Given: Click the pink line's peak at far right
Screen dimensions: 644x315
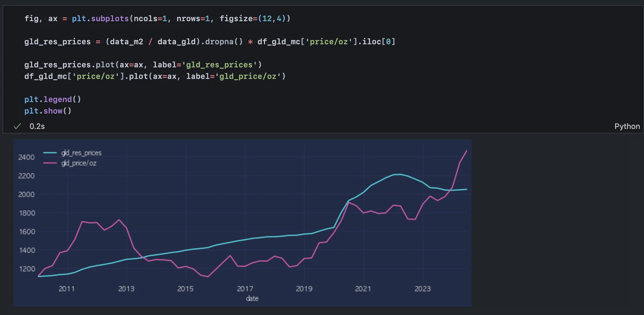Looking at the screenshot, I should pyautogui.click(x=466, y=150).
